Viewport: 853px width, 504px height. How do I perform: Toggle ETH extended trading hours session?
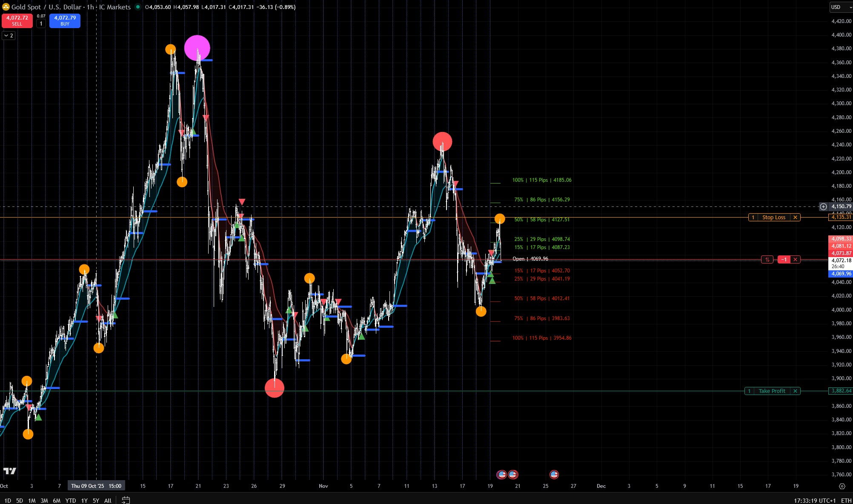(846, 501)
